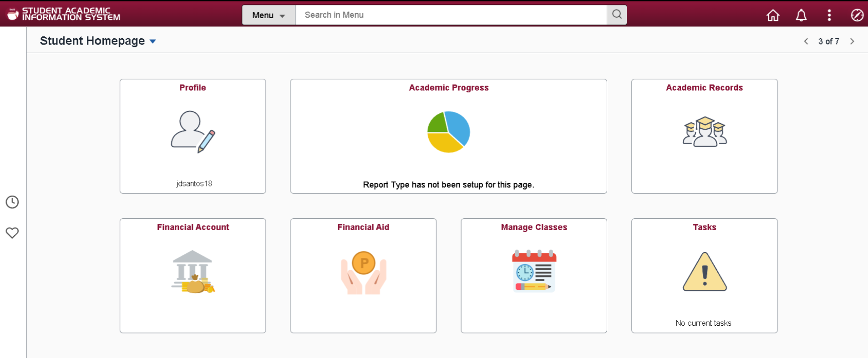Click the Academic Records graduates icon
The width and height of the screenshot is (868, 358).
pyautogui.click(x=705, y=131)
